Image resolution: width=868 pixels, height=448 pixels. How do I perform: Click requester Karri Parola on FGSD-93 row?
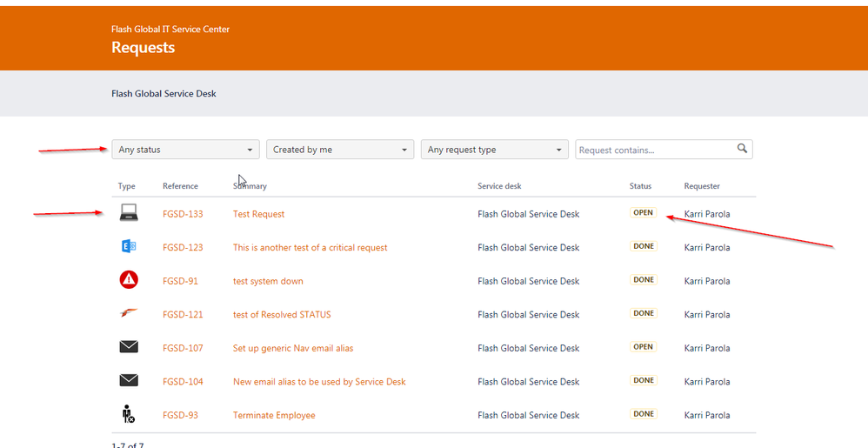(x=707, y=415)
